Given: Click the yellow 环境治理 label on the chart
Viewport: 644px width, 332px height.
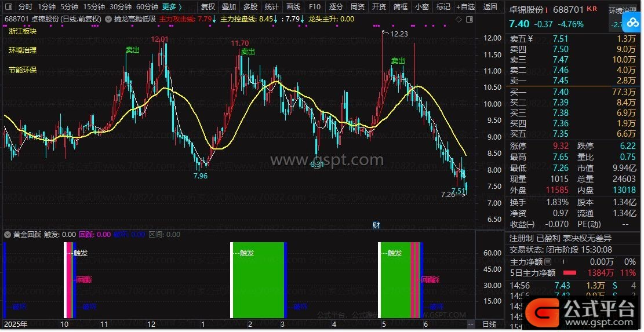Looking at the screenshot, I should (x=23, y=50).
